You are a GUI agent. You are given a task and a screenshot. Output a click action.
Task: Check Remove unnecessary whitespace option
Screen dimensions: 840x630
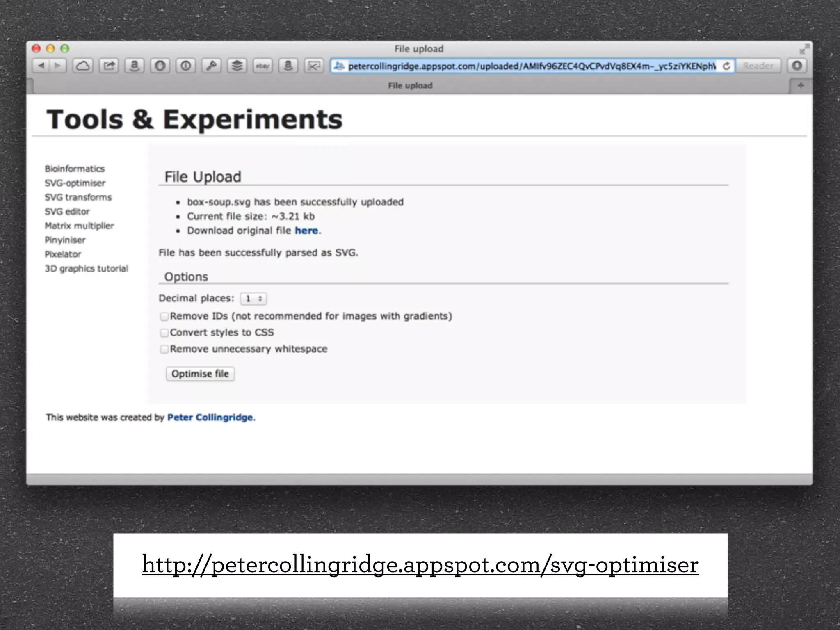(164, 349)
